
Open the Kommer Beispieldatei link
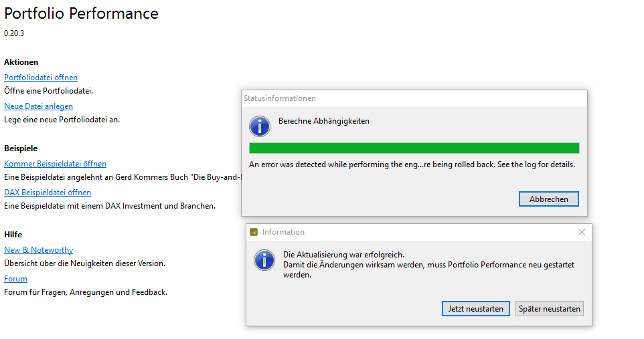click(55, 163)
